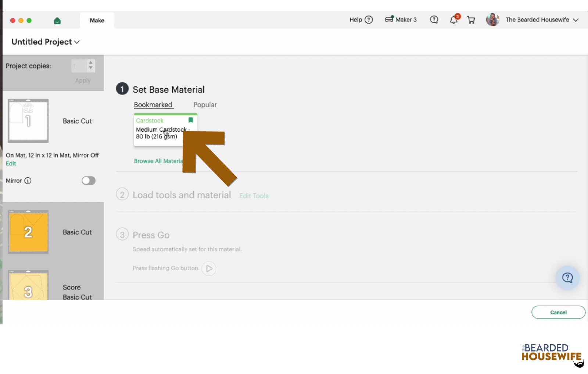Click the Apply copies button
Image resolution: width=588 pixels, height=374 pixels.
tap(83, 81)
